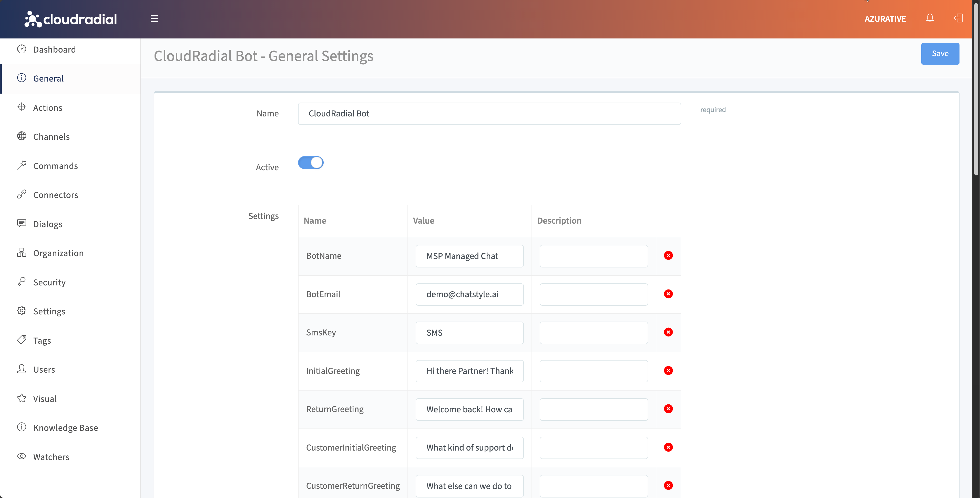Click the Description column header

(559, 221)
